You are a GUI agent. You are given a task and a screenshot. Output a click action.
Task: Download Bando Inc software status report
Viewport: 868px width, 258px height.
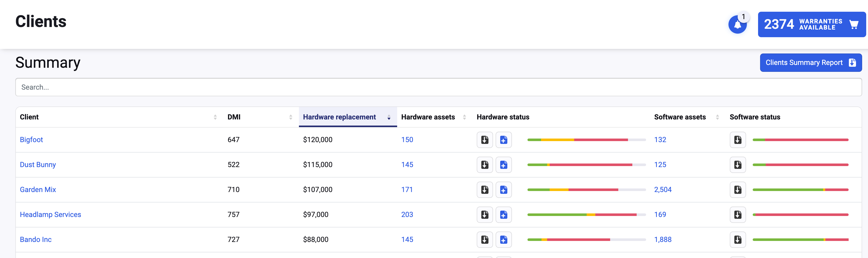[x=738, y=239]
